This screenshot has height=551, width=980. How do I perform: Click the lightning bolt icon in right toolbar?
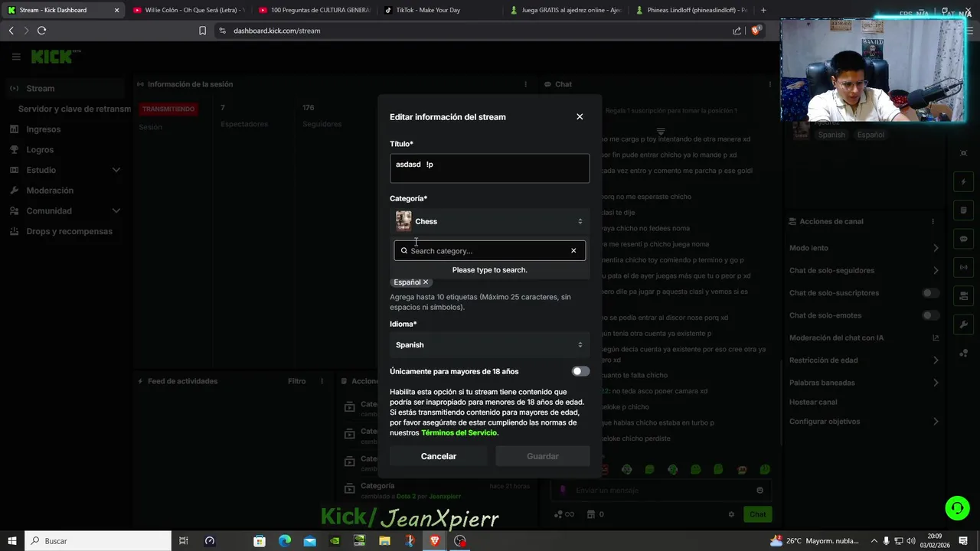[963, 182]
